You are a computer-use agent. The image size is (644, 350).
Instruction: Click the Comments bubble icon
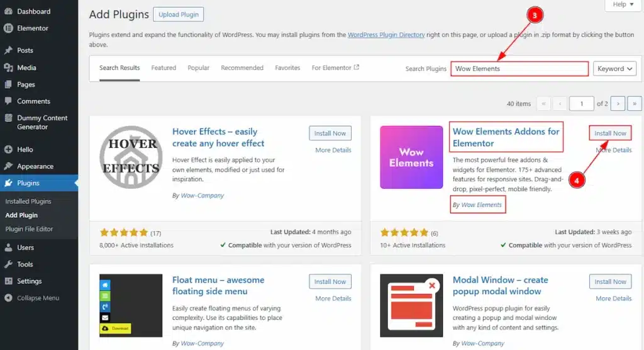pyautogui.click(x=8, y=101)
